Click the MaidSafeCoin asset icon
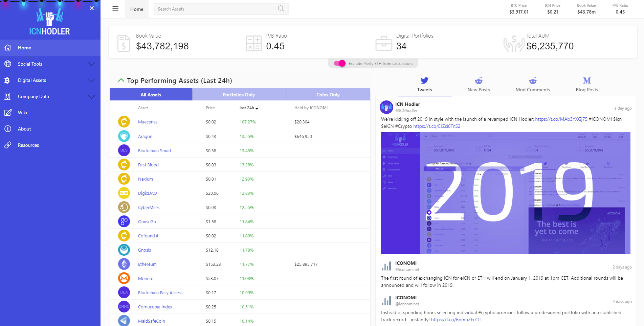The height and width of the screenshot is (326, 644). click(124, 320)
